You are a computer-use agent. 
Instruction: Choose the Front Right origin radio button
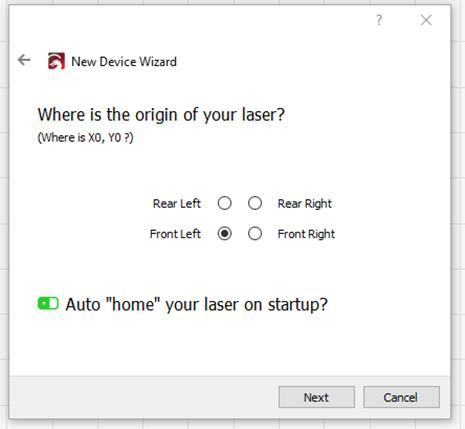[255, 234]
